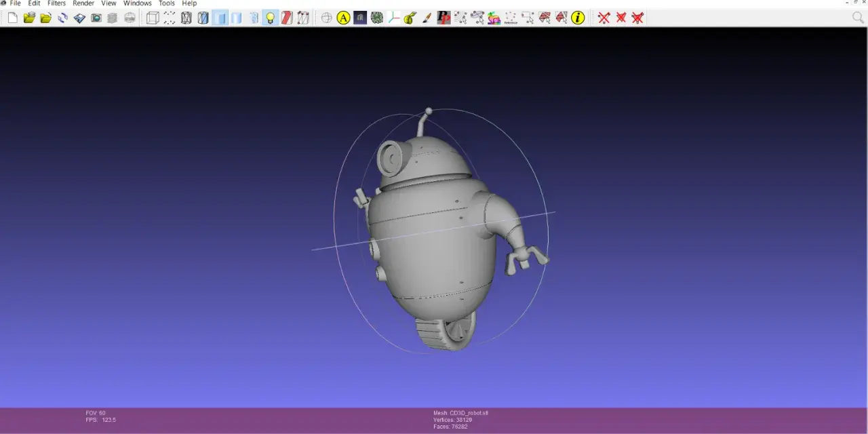
Task: Click the Faces: 76262 text
Action: (x=450, y=427)
